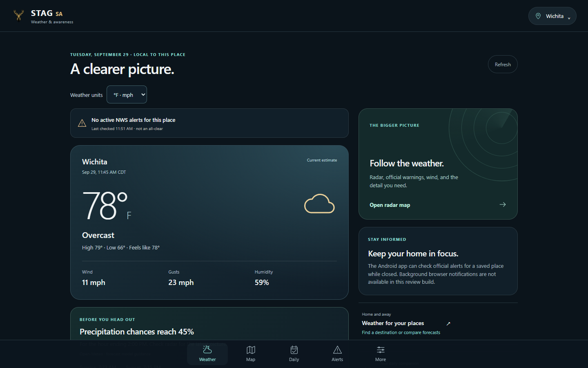Click the chevron in the Wichita location button

(x=569, y=18)
